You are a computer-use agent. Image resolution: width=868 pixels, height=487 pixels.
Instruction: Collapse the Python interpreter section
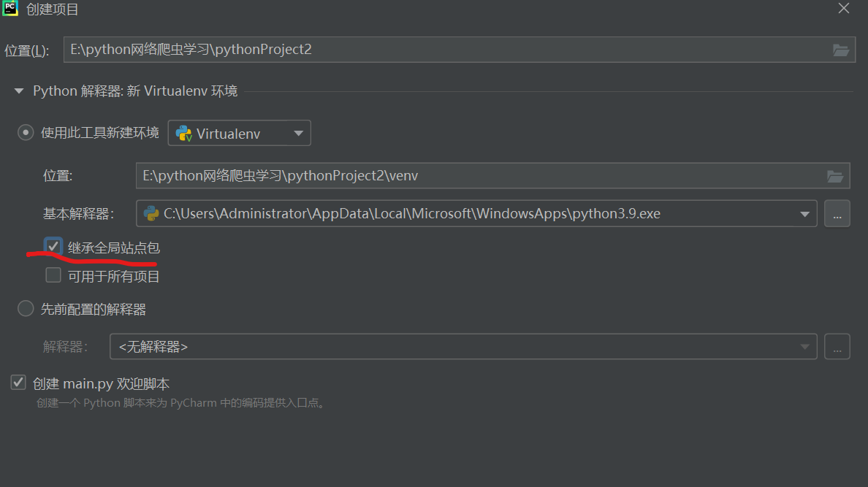[x=19, y=91]
